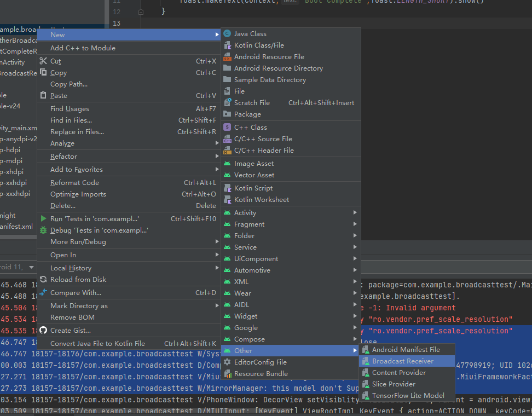The width and height of the screenshot is (532, 416).
Task: Click the C/C++ Source File icon
Action: coord(227,139)
